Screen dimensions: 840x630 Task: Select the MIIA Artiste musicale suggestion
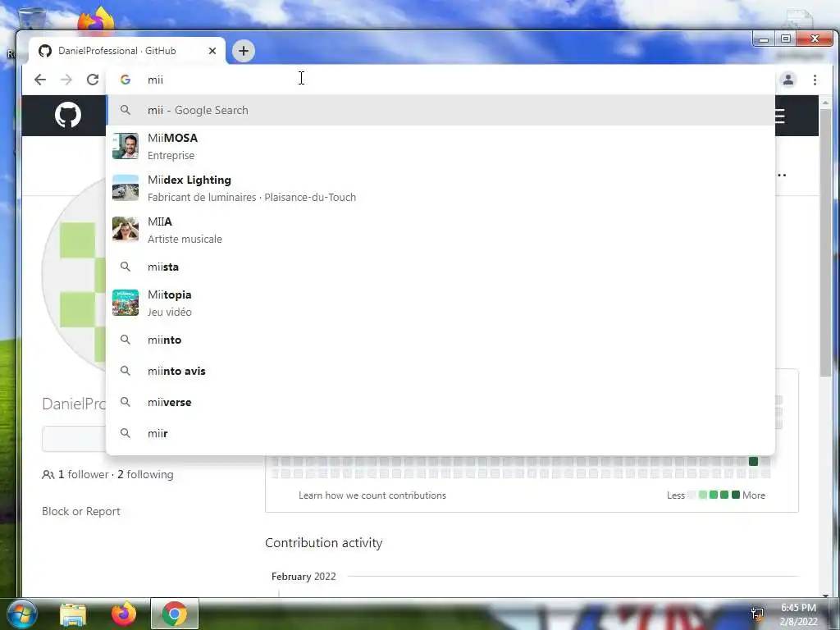click(x=441, y=230)
